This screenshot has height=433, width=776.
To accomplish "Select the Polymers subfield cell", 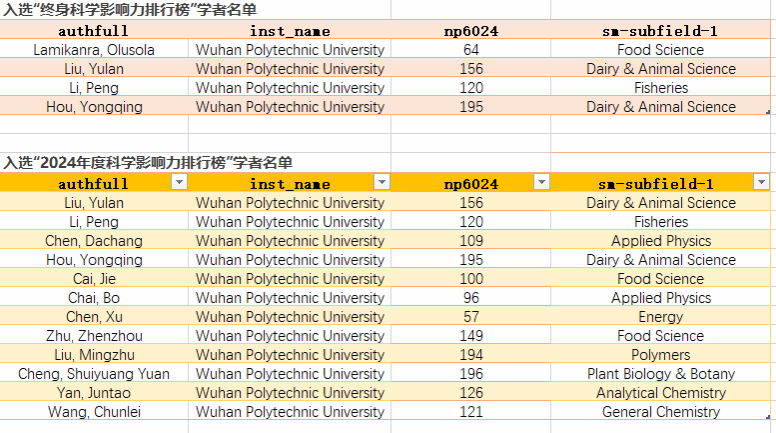I will click(x=661, y=355).
